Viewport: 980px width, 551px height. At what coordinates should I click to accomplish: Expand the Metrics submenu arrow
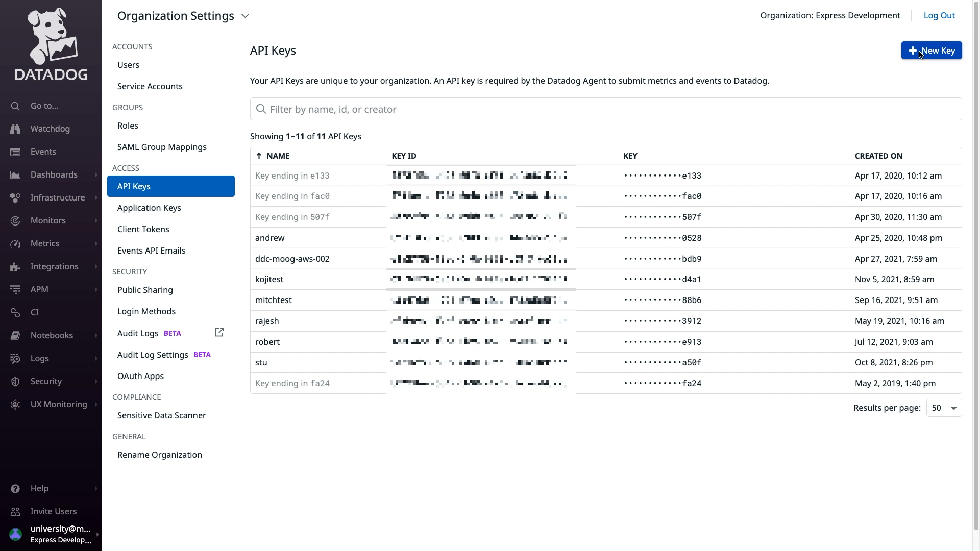click(x=96, y=244)
